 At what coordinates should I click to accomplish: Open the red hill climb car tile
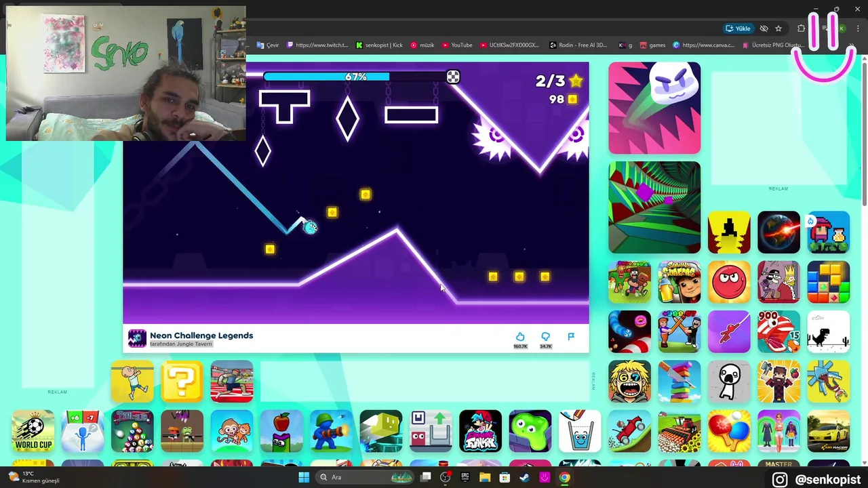[x=629, y=431]
